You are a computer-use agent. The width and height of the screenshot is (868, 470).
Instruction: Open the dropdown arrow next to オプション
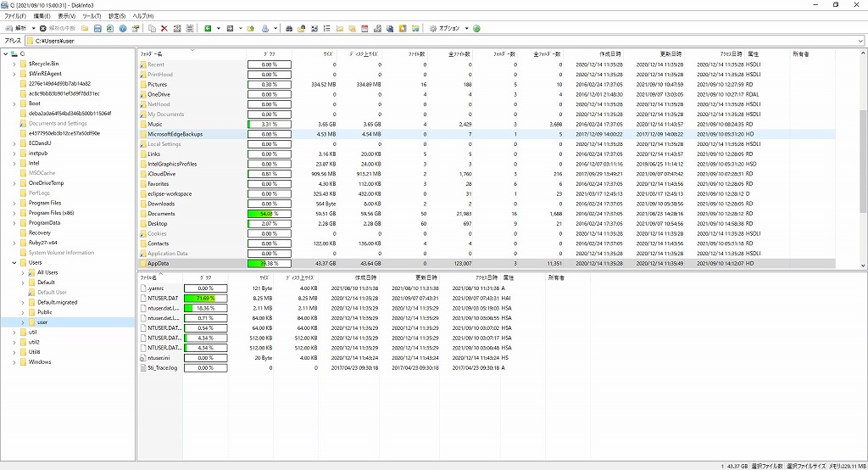pyautogui.click(x=467, y=28)
